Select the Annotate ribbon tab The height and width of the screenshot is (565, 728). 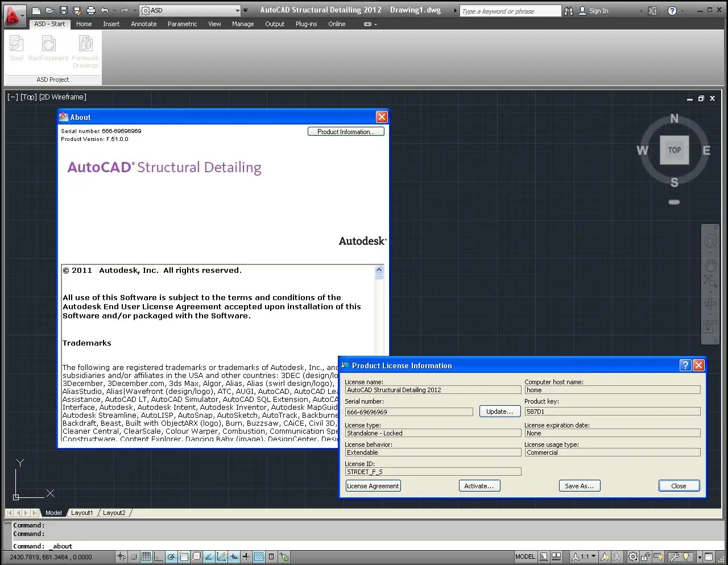[144, 24]
